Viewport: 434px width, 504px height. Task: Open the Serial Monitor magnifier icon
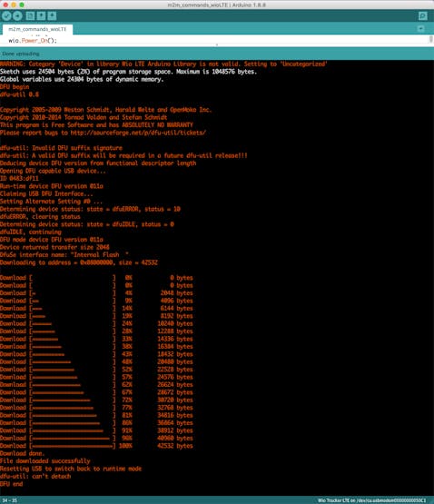[x=423, y=15]
